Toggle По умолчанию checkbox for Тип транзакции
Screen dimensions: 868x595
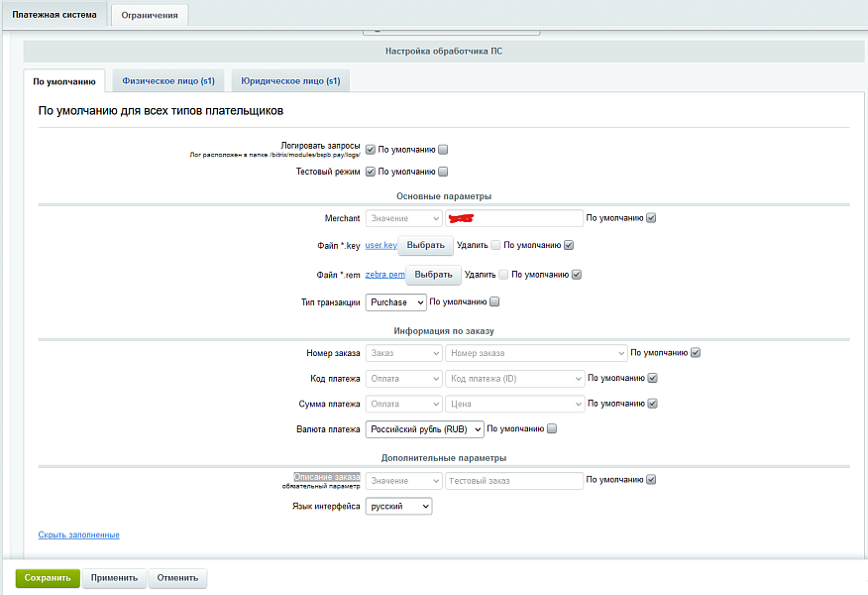[494, 302]
